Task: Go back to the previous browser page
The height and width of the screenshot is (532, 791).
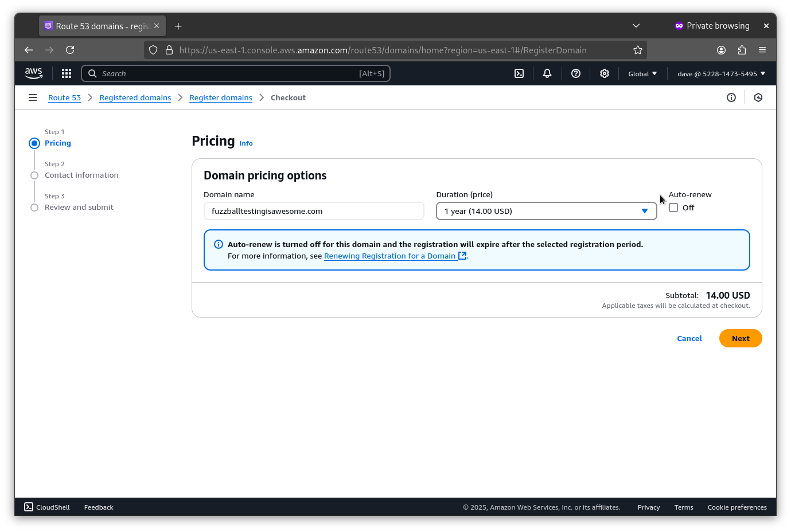Action: point(29,50)
